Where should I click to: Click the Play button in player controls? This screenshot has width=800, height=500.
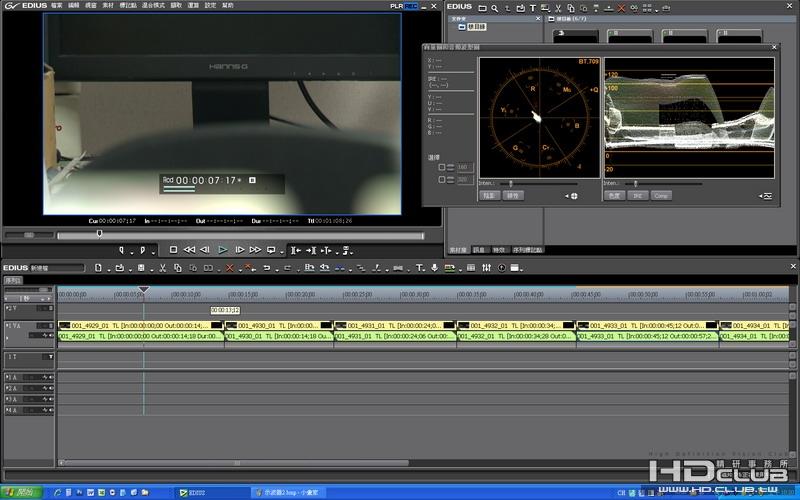222,250
